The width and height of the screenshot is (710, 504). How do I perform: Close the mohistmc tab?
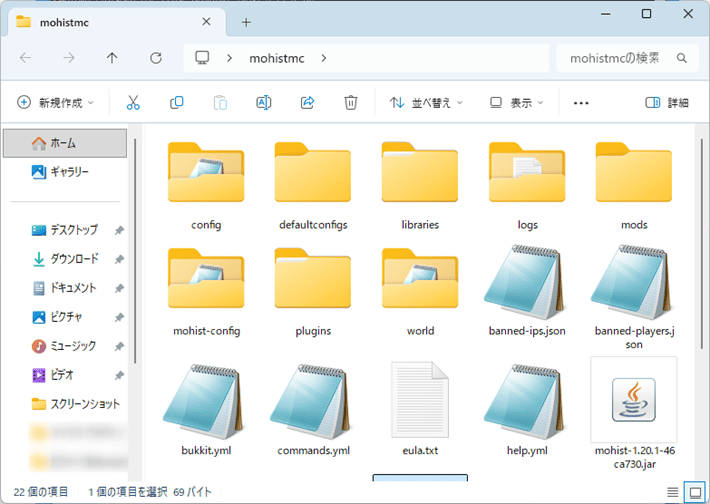(x=206, y=22)
